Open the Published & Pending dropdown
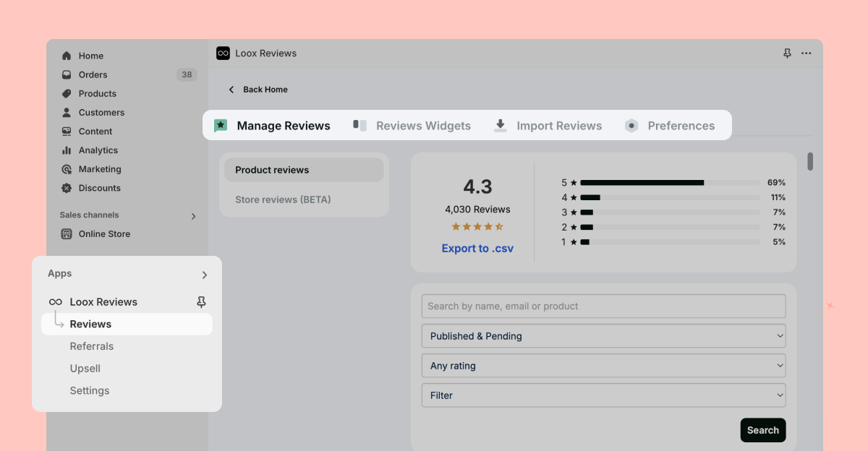This screenshot has width=868, height=451. pos(603,336)
